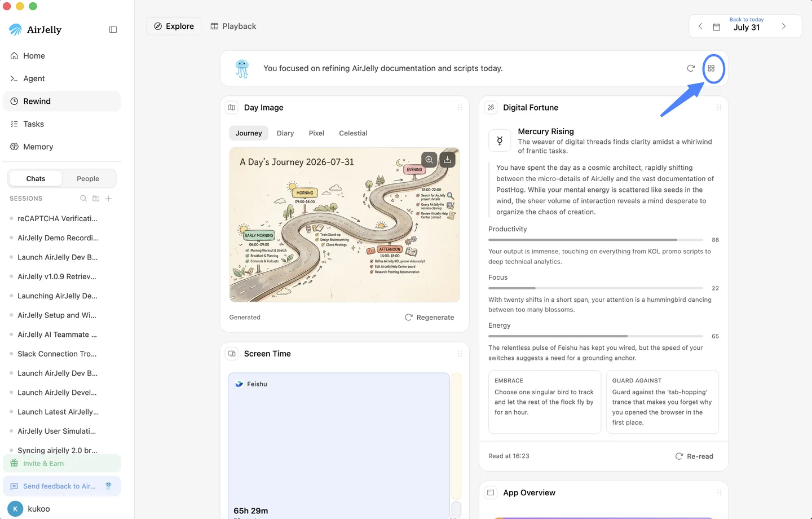This screenshot has height=519, width=812.
Task: Click the GUARD AGAINST advice card
Action: [663, 402]
